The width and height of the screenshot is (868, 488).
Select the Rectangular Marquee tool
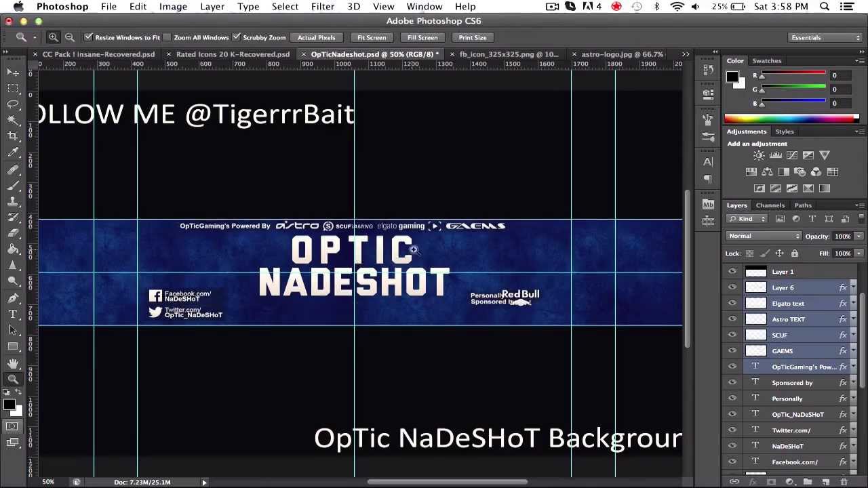pos(13,88)
